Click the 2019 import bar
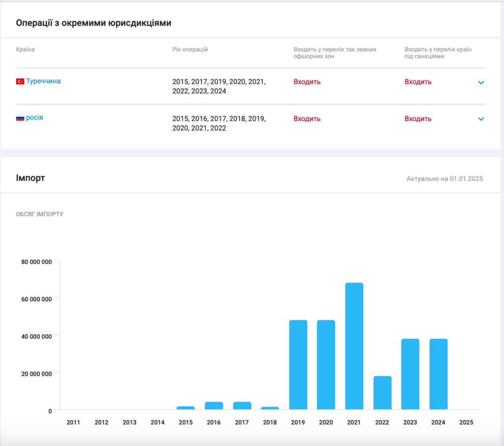This screenshot has height=446, width=504. 298,365
